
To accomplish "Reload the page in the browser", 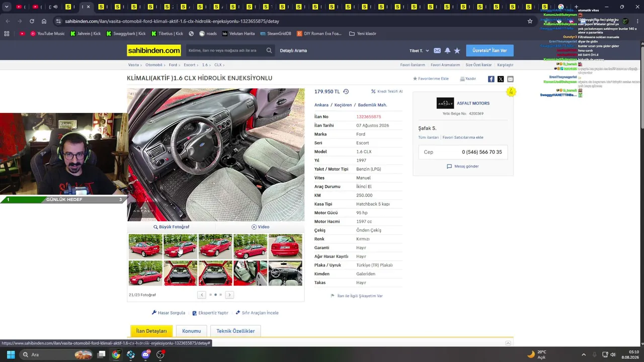I will pos(32,21).
